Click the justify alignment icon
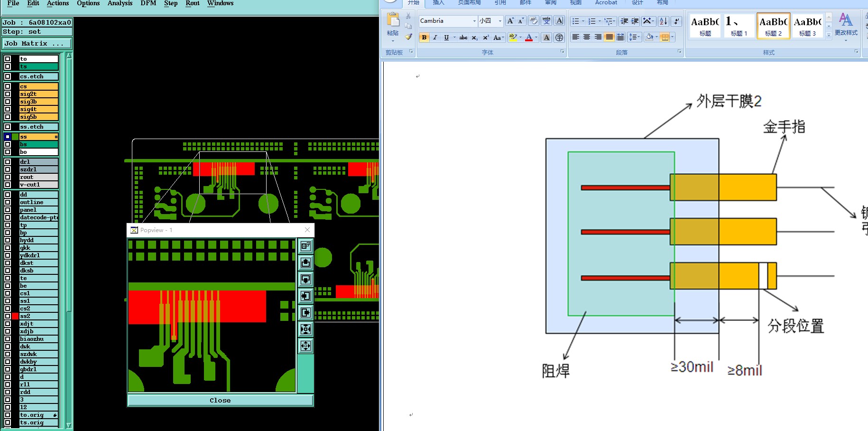This screenshot has height=431, width=868. [609, 37]
